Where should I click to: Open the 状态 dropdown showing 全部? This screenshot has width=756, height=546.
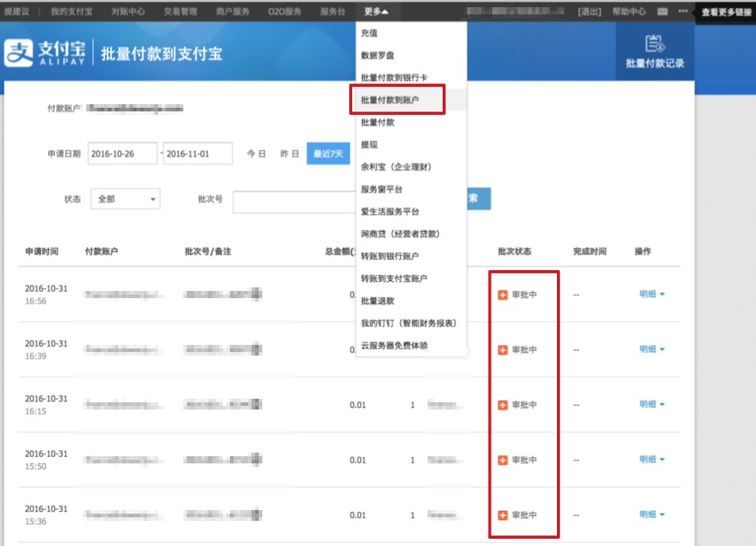tap(125, 199)
